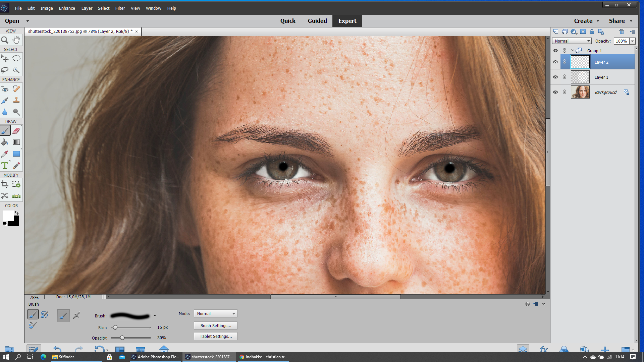Toggle visibility of Layer 1
Viewport: 644px width, 362px height.
[556, 77]
